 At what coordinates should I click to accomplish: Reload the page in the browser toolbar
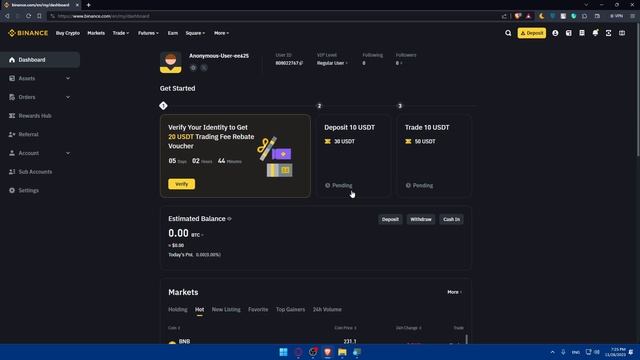pyautogui.click(x=29, y=16)
